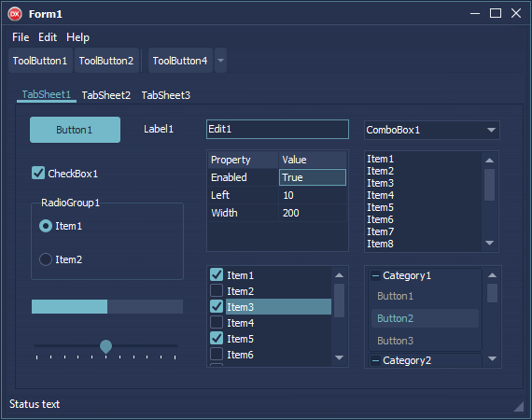
Task: Click Button1
Action: (x=75, y=130)
